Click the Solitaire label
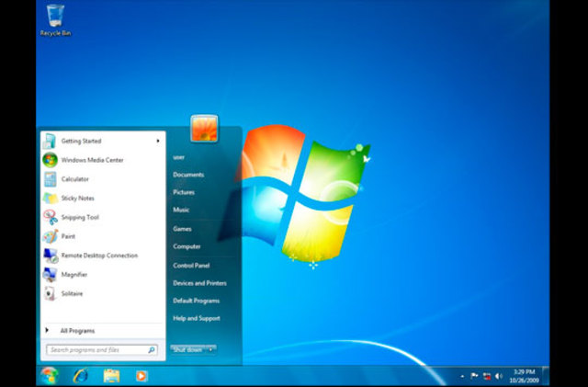This screenshot has height=387, width=588. tap(72, 293)
